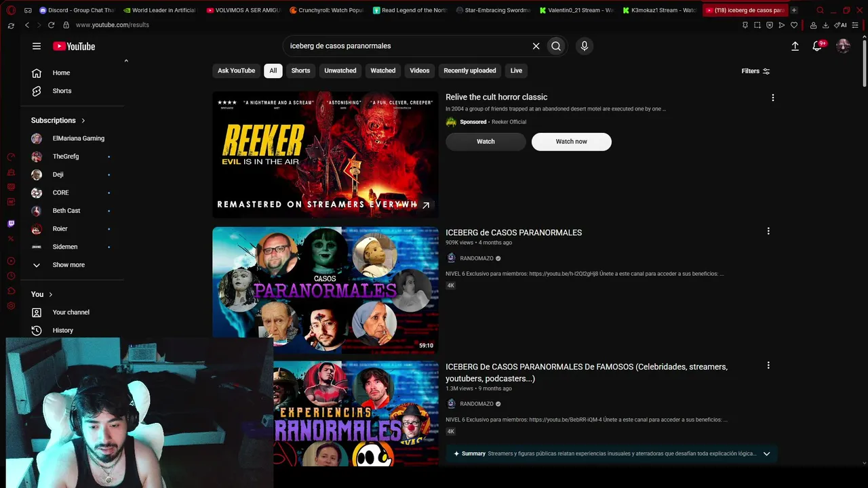Image resolution: width=868 pixels, height=488 pixels.
Task: Switch to Crunchyroll browser tab
Action: [326, 10]
